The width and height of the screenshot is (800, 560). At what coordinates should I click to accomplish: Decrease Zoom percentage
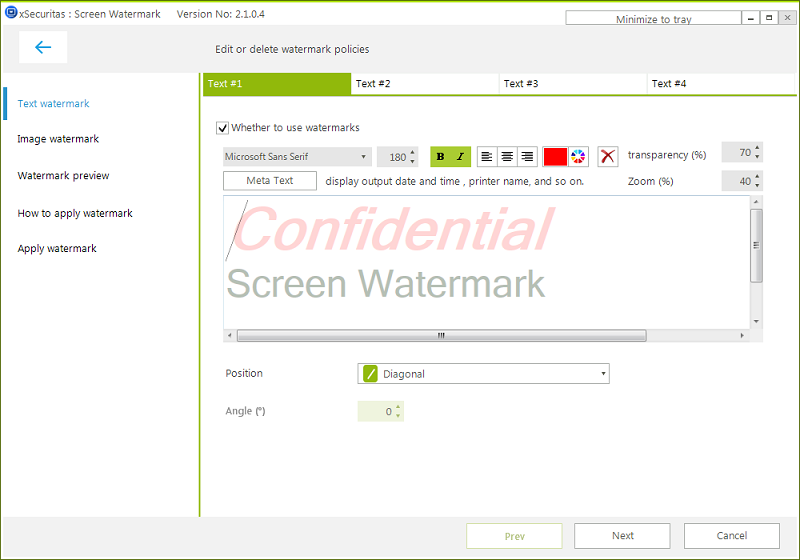coord(757,186)
